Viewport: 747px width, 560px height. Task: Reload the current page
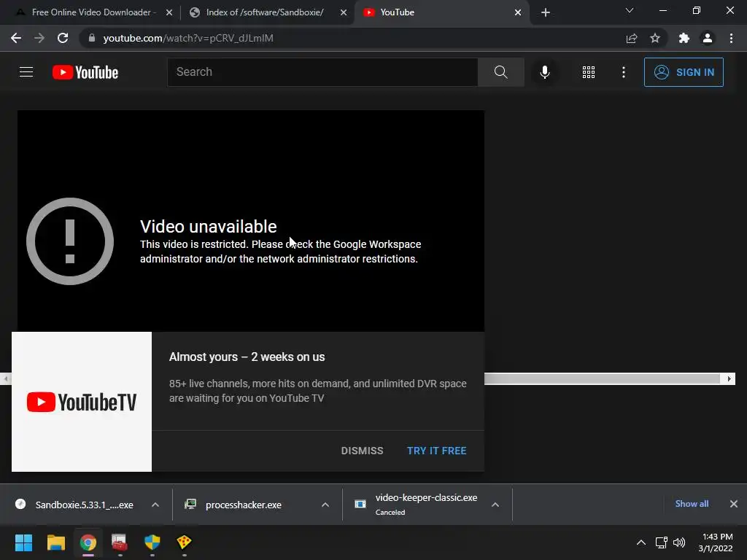click(63, 38)
